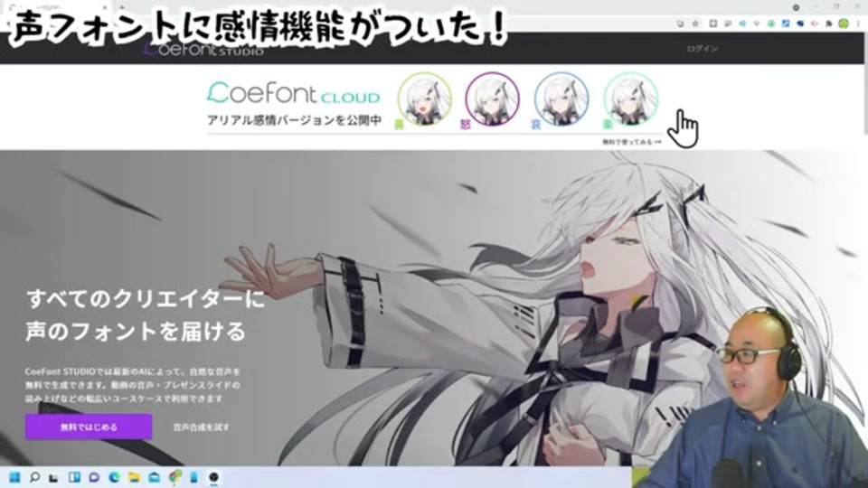Viewport: 868px width, 488px height.
Task: Open Task View from the taskbar
Action: click(x=53, y=477)
